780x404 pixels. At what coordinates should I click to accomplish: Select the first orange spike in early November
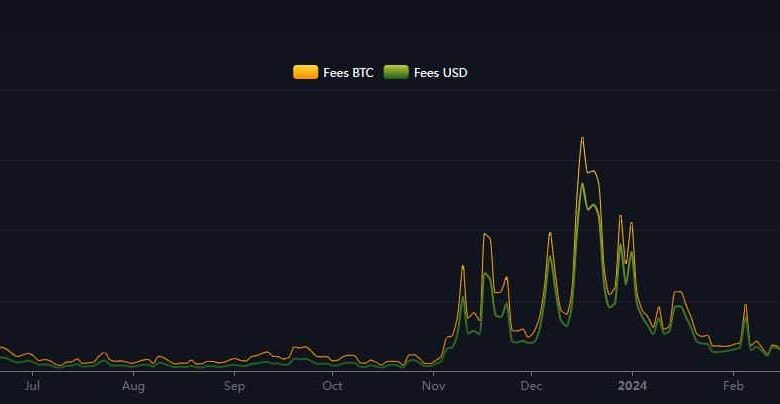pyautogui.click(x=463, y=266)
